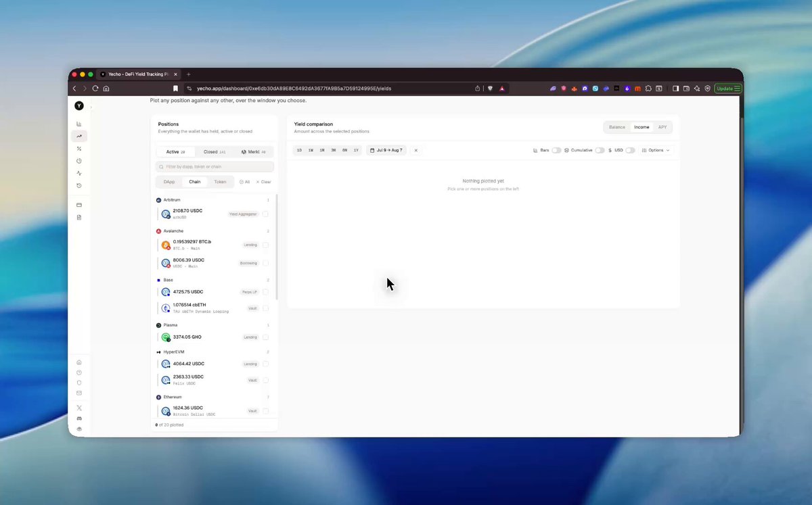Switch to the Closed positions tab
This screenshot has width=812, height=505.
pyautogui.click(x=215, y=152)
